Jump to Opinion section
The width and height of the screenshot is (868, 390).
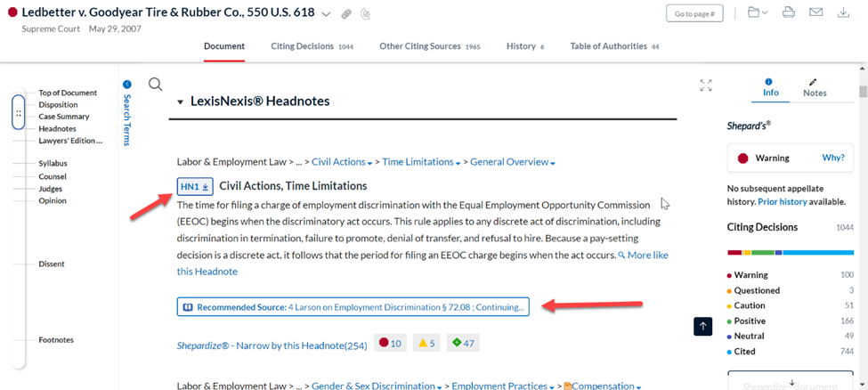pyautogui.click(x=53, y=201)
